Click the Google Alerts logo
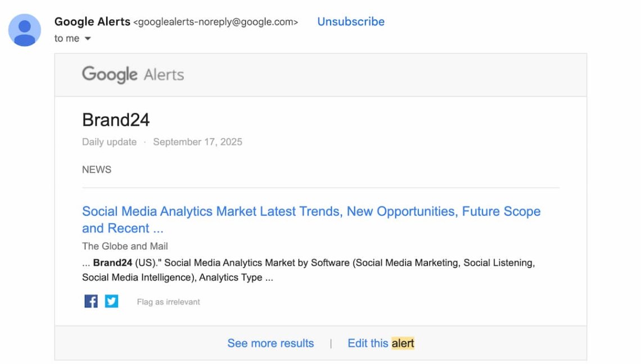 point(133,75)
